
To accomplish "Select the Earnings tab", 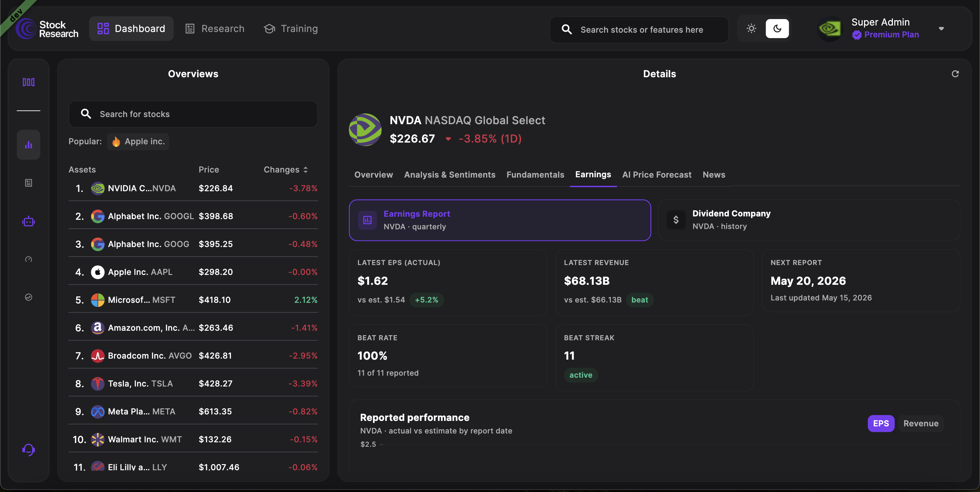I will click(593, 175).
